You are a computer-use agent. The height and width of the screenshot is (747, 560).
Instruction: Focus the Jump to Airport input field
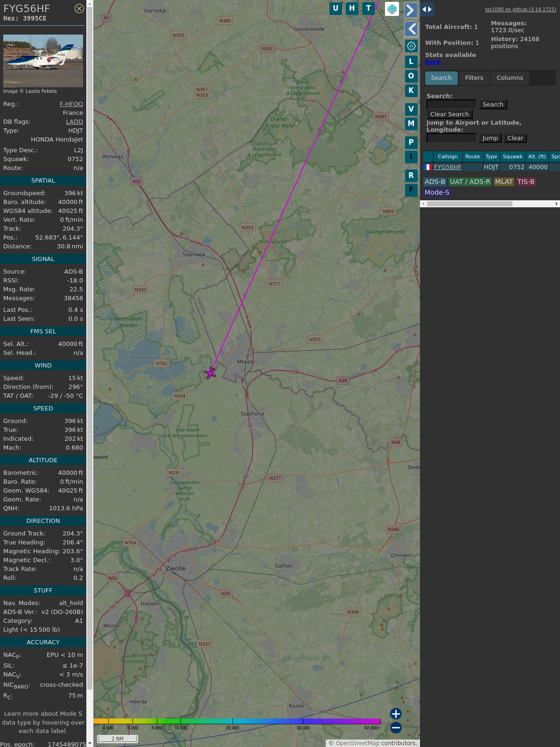click(451, 138)
